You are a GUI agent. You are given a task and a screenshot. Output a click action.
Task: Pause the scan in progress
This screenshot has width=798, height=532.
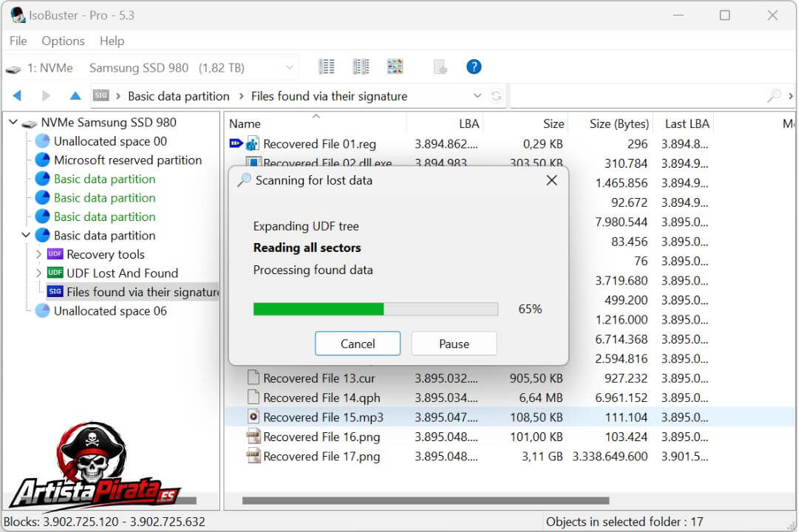coord(454,344)
